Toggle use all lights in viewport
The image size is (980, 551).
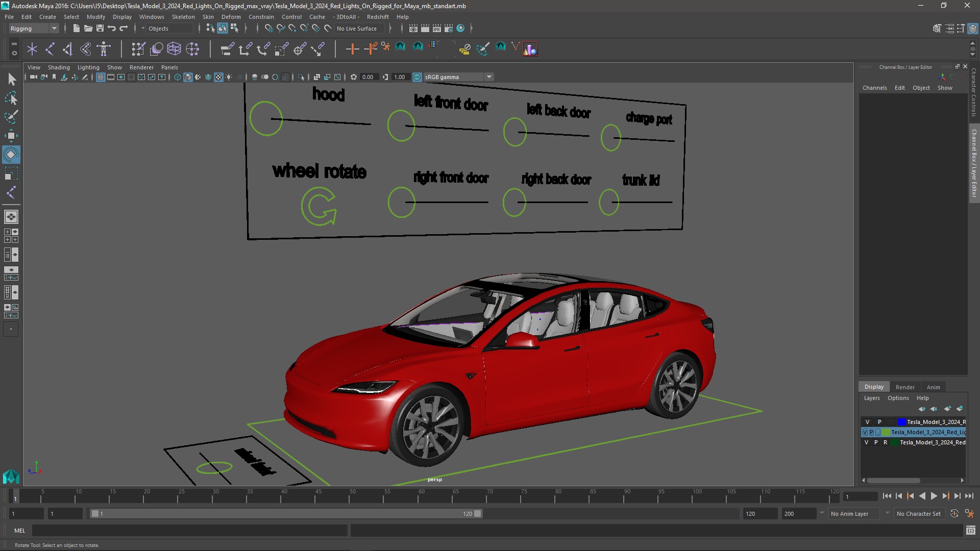(x=229, y=77)
